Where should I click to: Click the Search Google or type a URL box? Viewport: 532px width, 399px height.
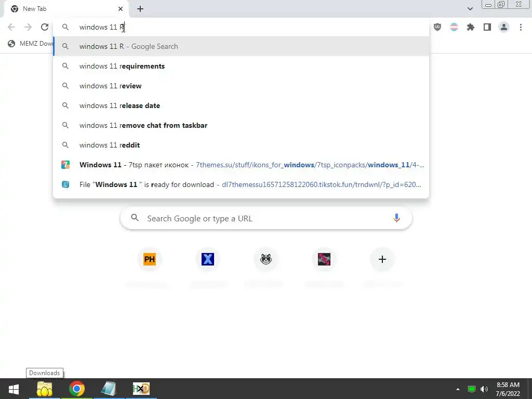(266, 218)
